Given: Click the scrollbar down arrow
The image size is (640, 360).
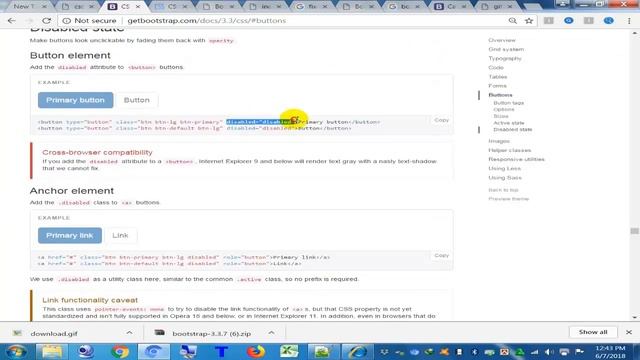Looking at the screenshot, I should [x=634, y=317].
